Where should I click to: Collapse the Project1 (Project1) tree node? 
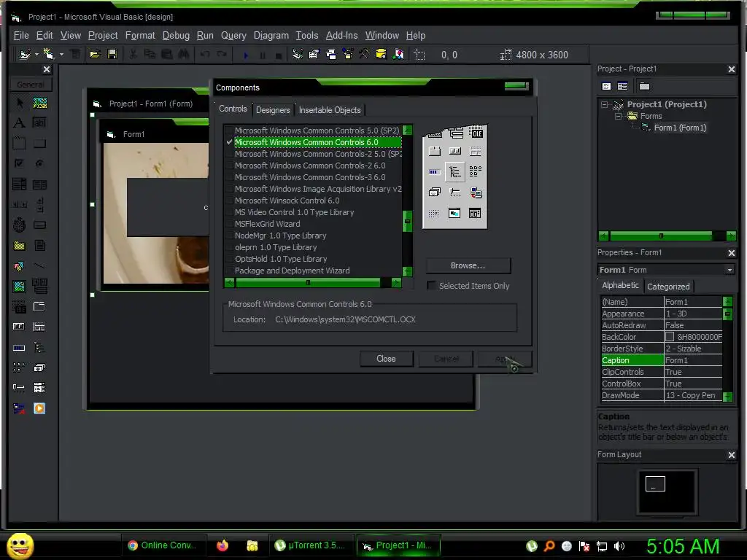point(605,104)
